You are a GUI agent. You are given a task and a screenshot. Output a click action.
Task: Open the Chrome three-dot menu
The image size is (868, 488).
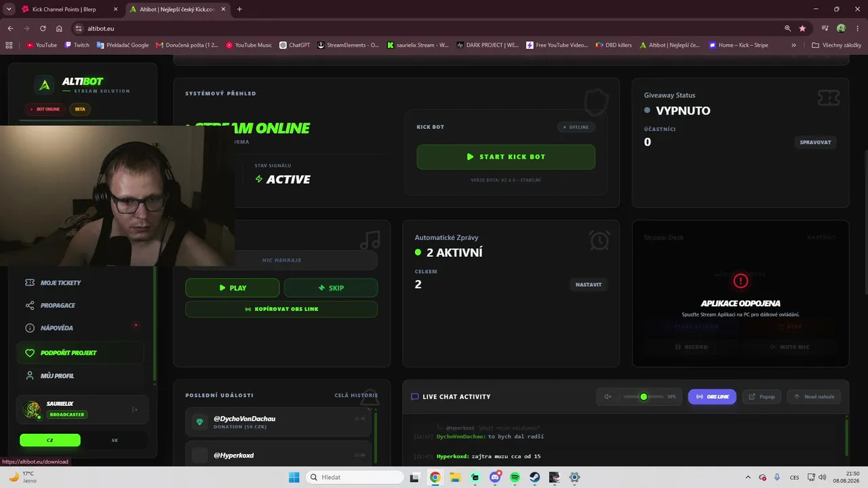point(856,28)
